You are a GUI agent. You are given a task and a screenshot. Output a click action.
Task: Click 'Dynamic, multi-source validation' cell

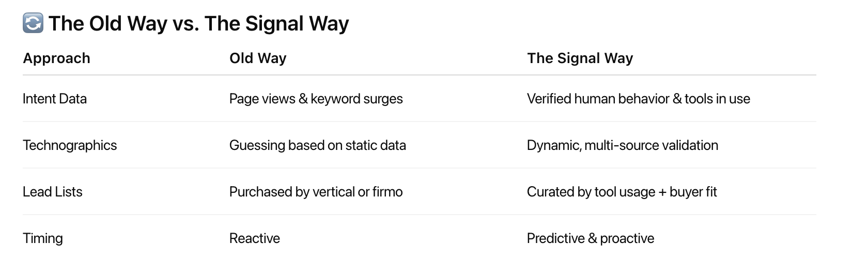623,145
